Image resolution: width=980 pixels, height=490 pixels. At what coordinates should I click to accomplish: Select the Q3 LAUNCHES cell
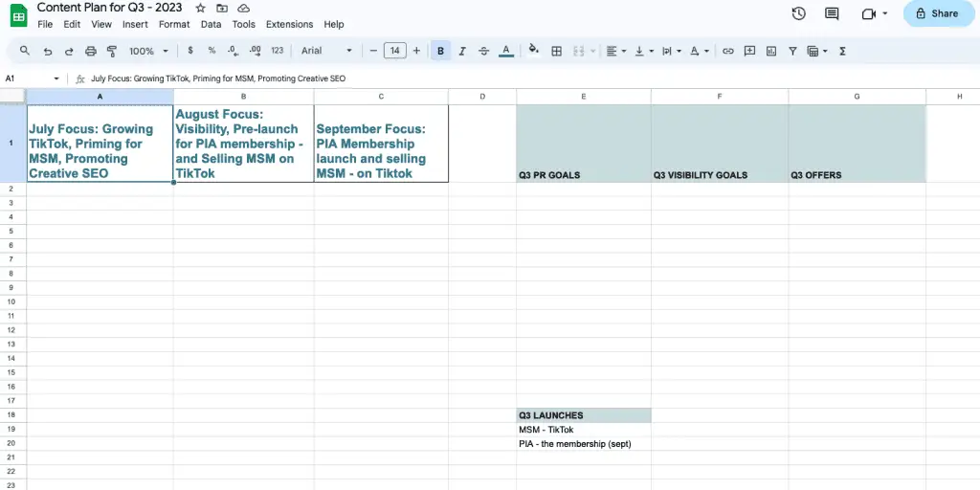point(584,415)
